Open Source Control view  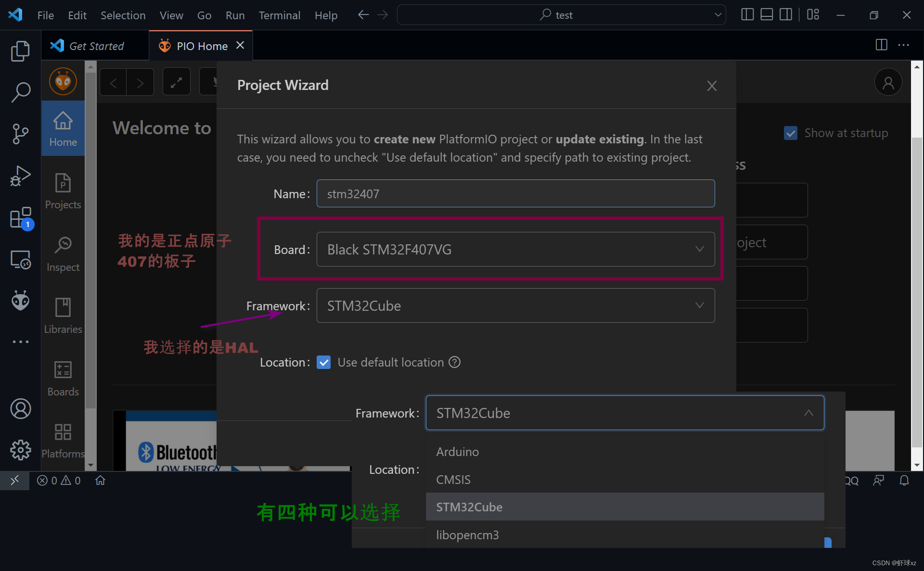[x=20, y=134]
